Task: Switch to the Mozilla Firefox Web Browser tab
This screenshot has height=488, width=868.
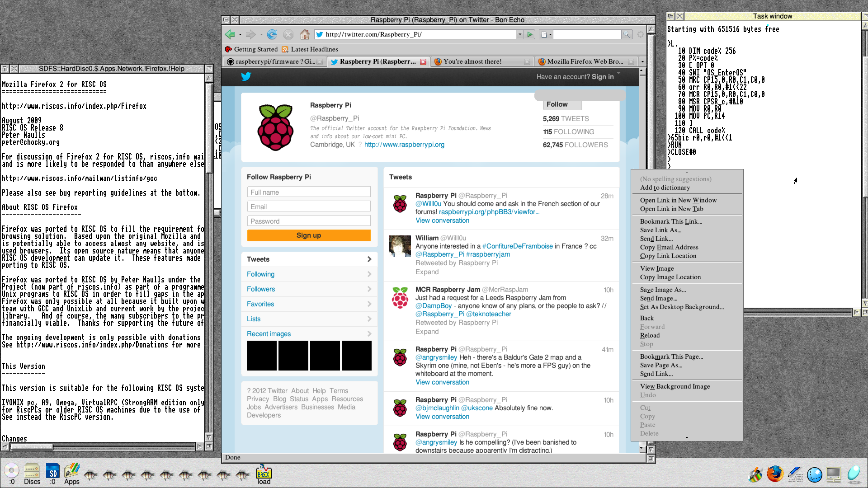Action: [x=586, y=62]
